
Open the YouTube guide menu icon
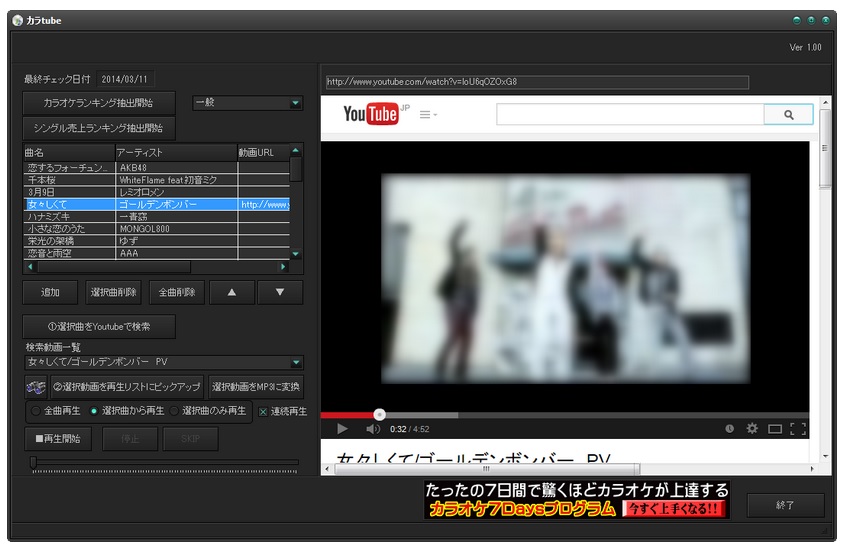[427, 115]
